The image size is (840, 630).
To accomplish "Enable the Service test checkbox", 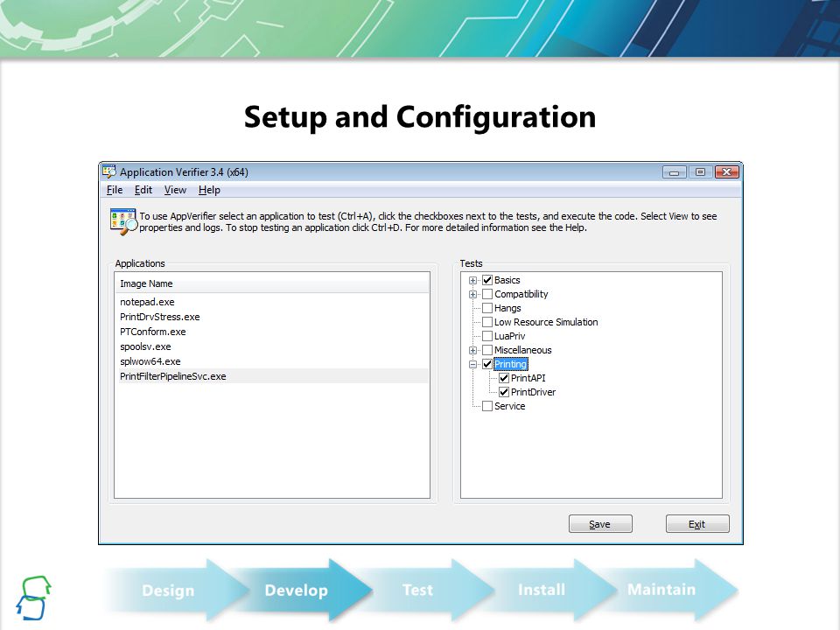I will (487, 406).
